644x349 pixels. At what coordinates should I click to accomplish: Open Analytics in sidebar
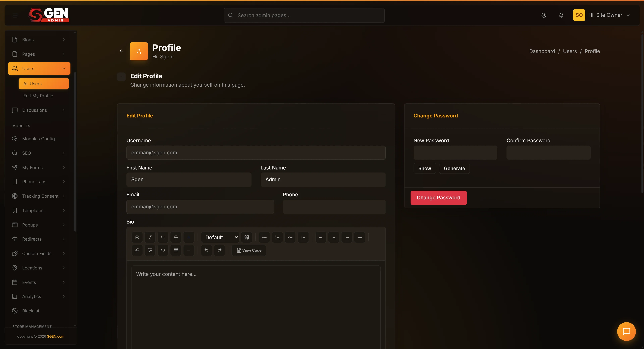[39, 296]
